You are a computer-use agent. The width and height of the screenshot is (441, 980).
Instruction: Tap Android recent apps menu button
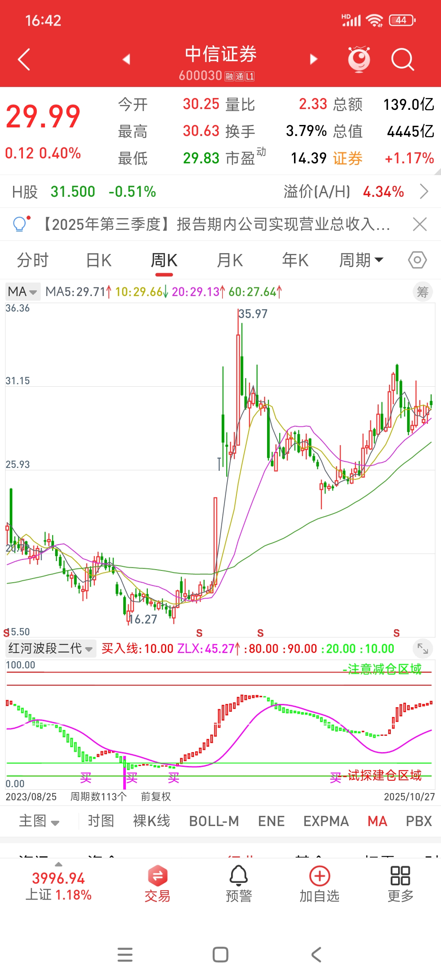point(125,955)
